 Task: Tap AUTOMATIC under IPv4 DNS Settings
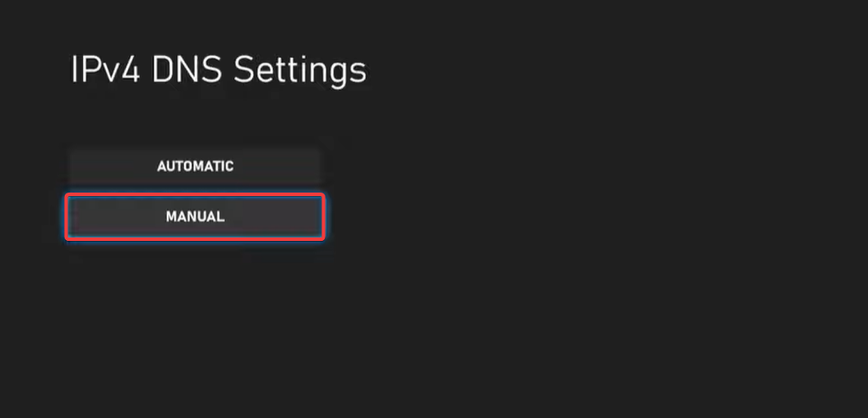coord(195,166)
